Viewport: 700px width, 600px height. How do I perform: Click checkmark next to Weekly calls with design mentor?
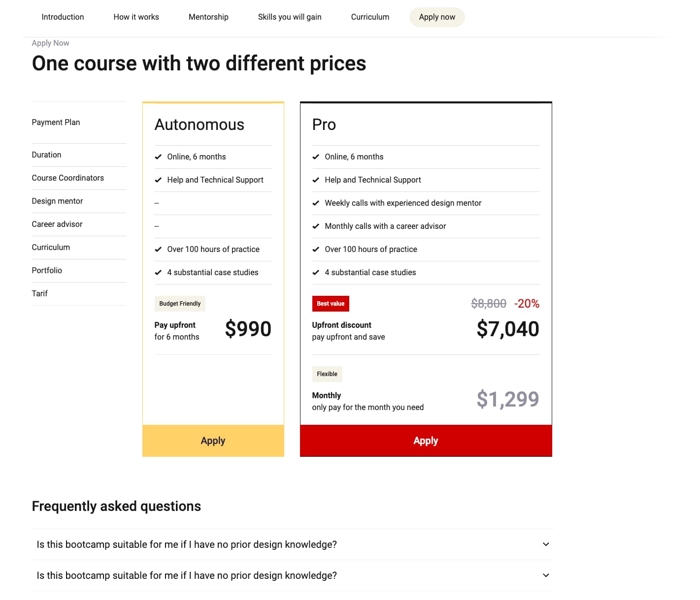316,203
